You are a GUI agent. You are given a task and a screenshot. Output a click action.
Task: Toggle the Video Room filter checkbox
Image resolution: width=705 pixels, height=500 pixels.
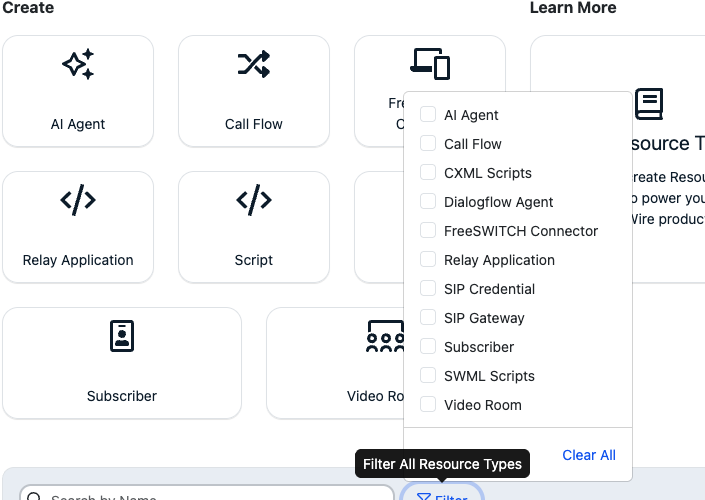(x=428, y=405)
